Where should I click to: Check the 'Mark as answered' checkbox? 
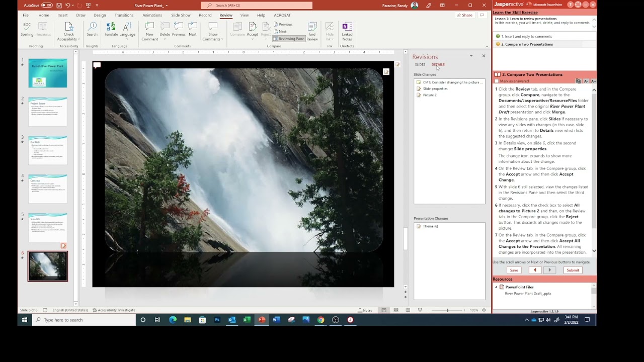[x=497, y=81]
